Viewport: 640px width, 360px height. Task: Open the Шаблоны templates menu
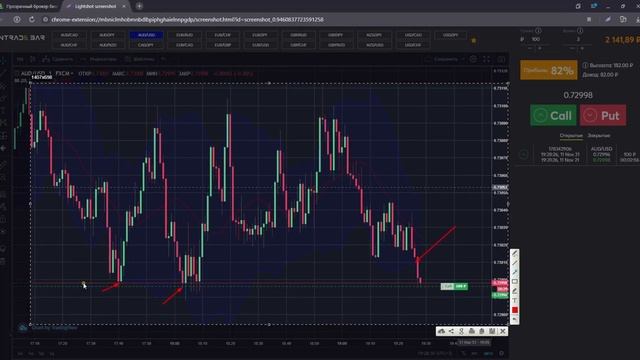coord(140,59)
